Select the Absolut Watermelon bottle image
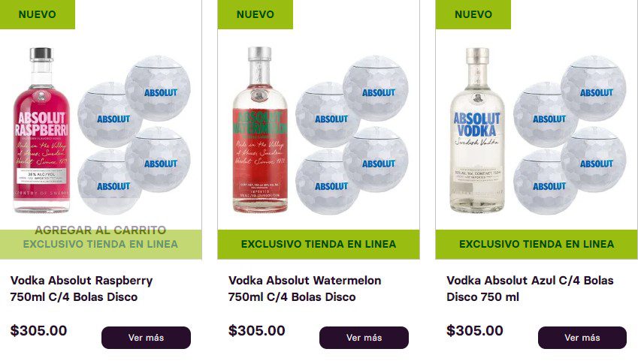The height and width of the screenshot is (364, 638). pyautogui.click(x=260, y=130)
